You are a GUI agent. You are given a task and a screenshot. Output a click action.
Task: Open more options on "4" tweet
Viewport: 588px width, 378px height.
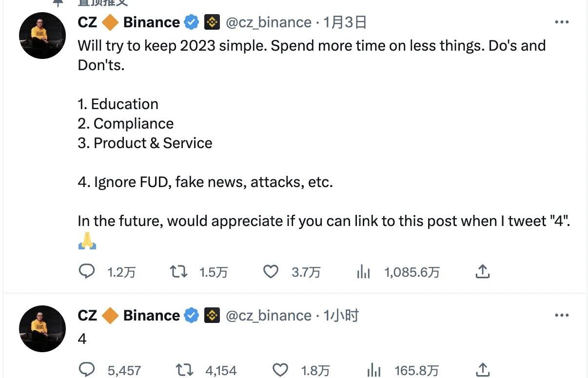click(x=562, y=316)
